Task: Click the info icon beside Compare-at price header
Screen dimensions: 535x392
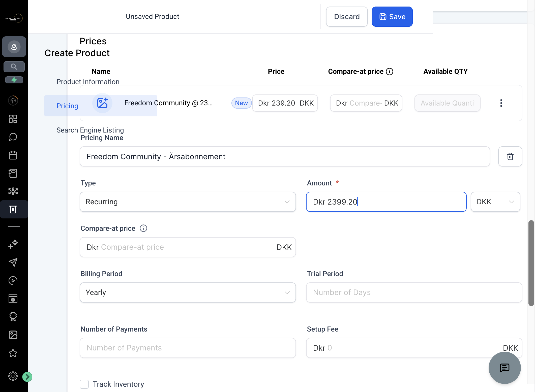Action: (x=390, y=72)
